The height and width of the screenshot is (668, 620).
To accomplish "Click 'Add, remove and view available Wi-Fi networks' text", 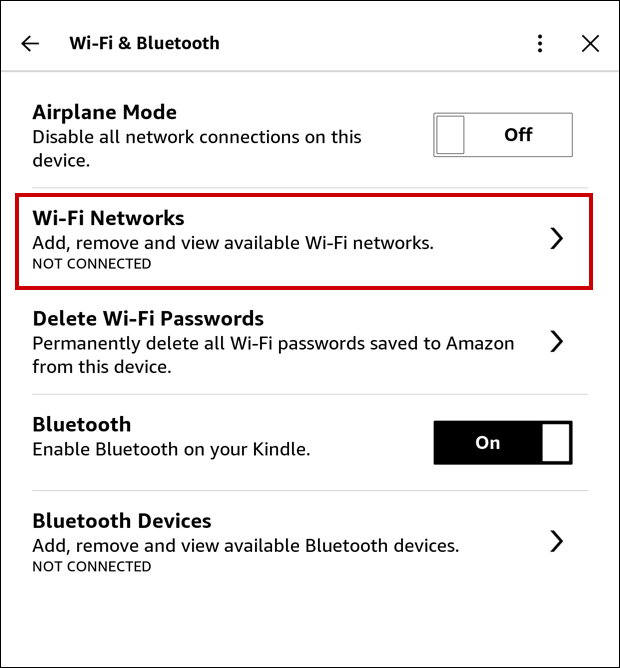I will [x=233, y=242].
